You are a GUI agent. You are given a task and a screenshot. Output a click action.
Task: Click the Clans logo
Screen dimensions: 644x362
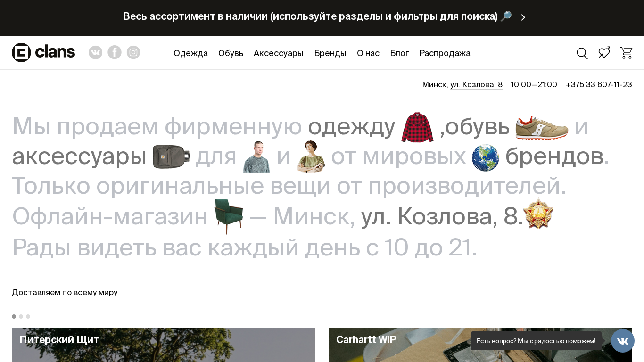point(43,52)
